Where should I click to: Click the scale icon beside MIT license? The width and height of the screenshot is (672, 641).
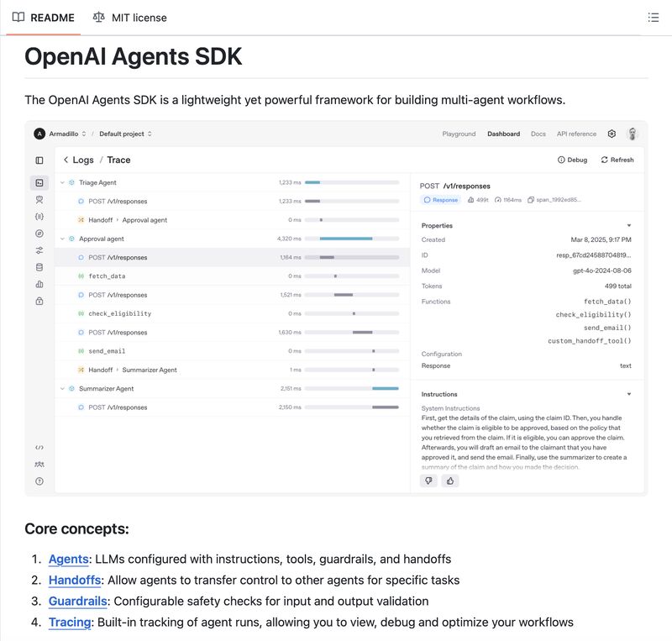point(98,17)
